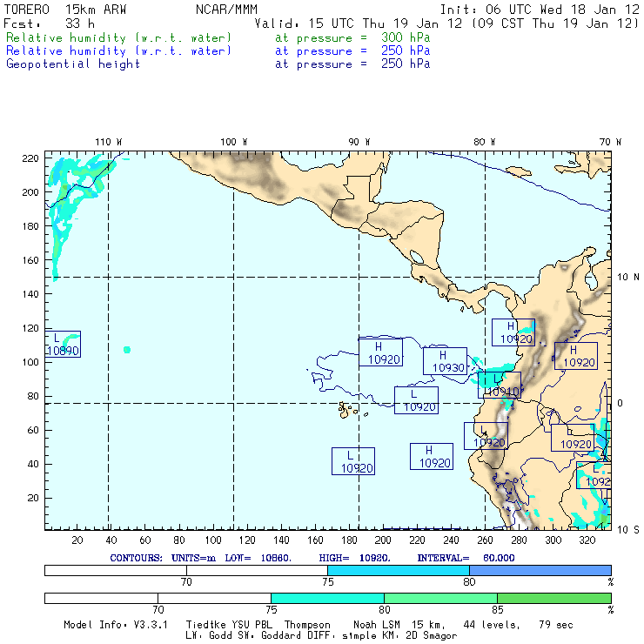Screen dimensions: 644x644
Task: Click the '44 levels,' text
Action: coord(491,625)
